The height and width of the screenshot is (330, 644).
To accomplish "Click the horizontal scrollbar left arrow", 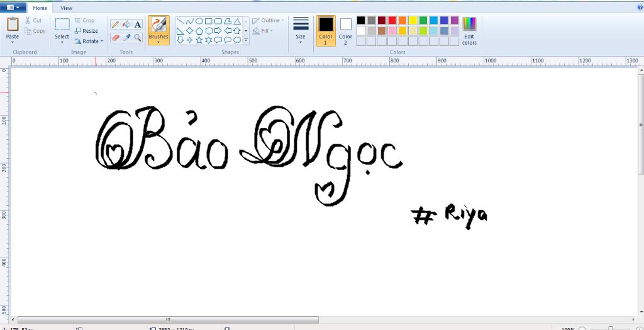I will click(14, 320).
